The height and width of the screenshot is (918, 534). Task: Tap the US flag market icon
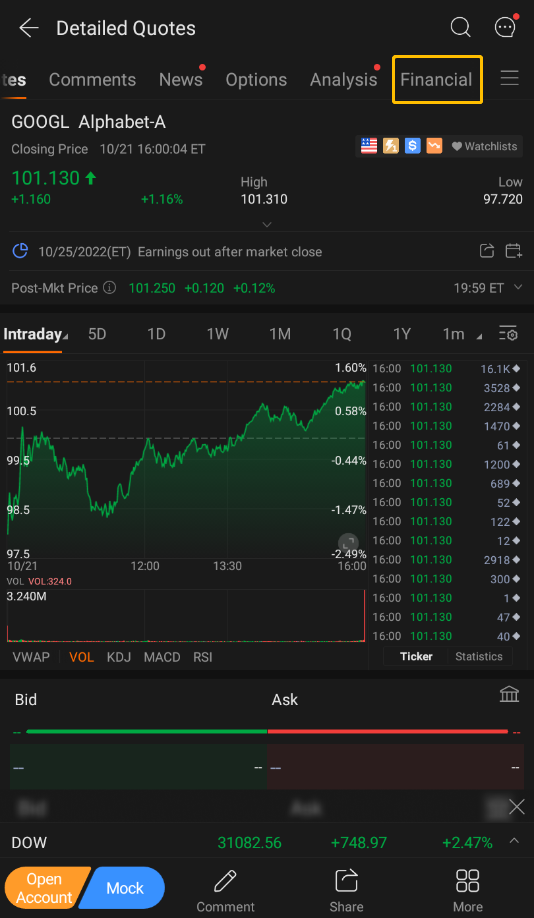(369, 146)
